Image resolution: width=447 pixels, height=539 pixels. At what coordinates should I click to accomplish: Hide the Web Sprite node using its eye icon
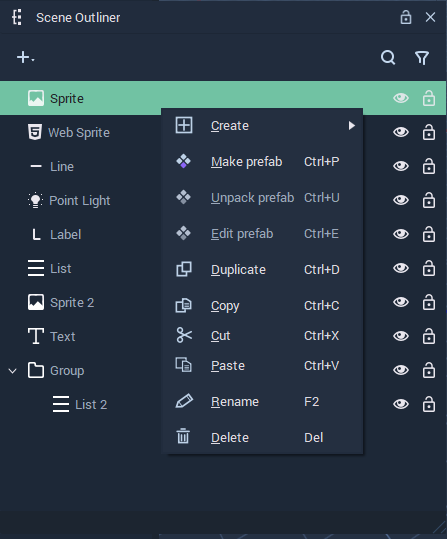coord(401,132)
